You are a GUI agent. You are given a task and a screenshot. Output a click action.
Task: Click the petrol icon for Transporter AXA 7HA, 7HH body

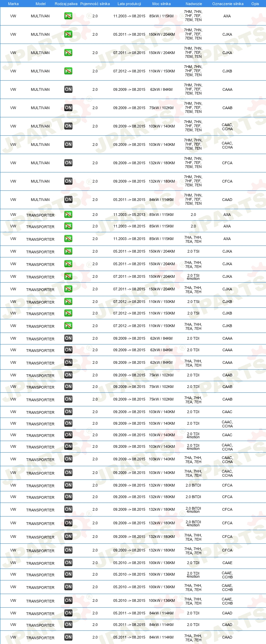pos(68,239)
